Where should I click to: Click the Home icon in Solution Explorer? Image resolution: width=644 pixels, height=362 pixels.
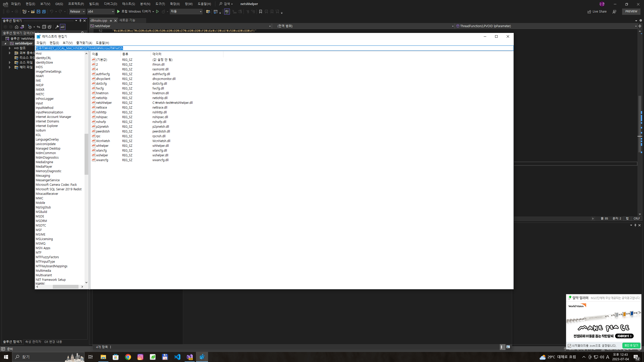17,27
